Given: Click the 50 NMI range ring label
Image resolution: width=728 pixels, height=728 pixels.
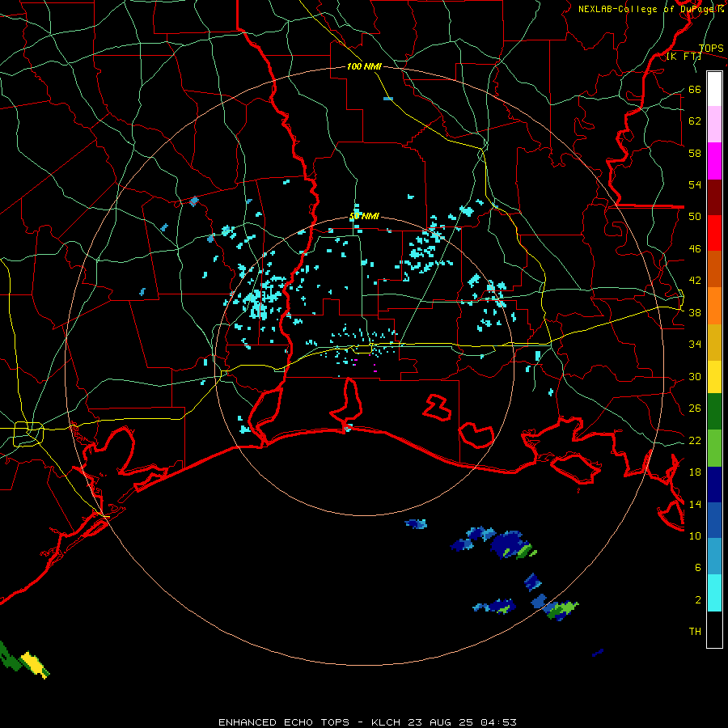Looking at the screenshot, I should pyautogui.click(x=364, y=216).
